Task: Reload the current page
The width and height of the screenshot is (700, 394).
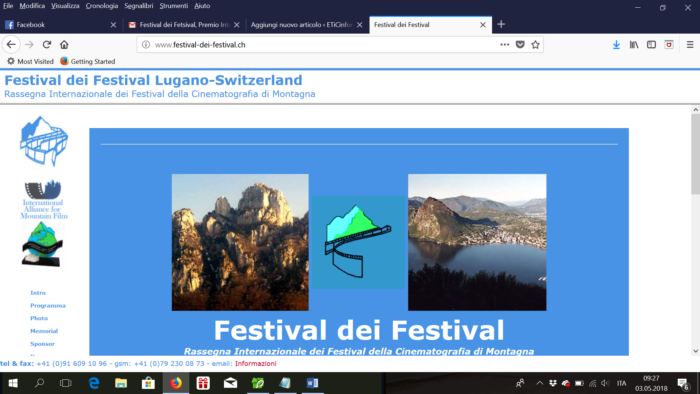Action: click(x=47, y=45)
